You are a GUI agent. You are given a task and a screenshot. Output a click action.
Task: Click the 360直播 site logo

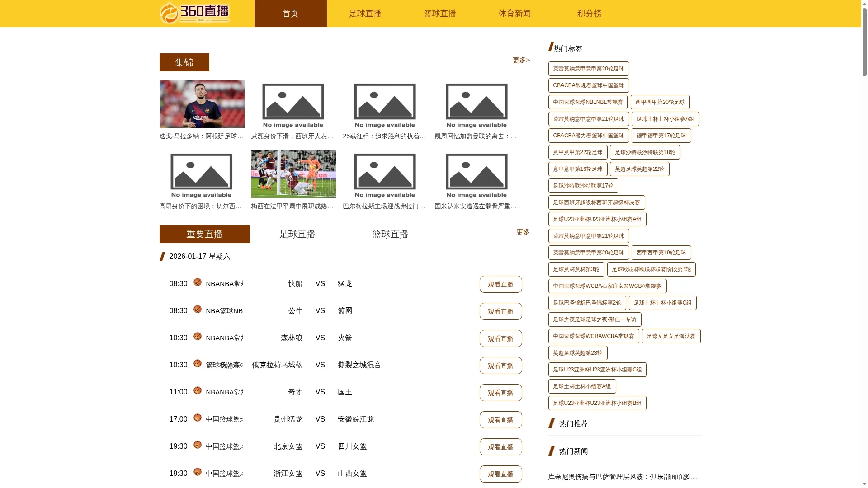[x=194, y=13]
